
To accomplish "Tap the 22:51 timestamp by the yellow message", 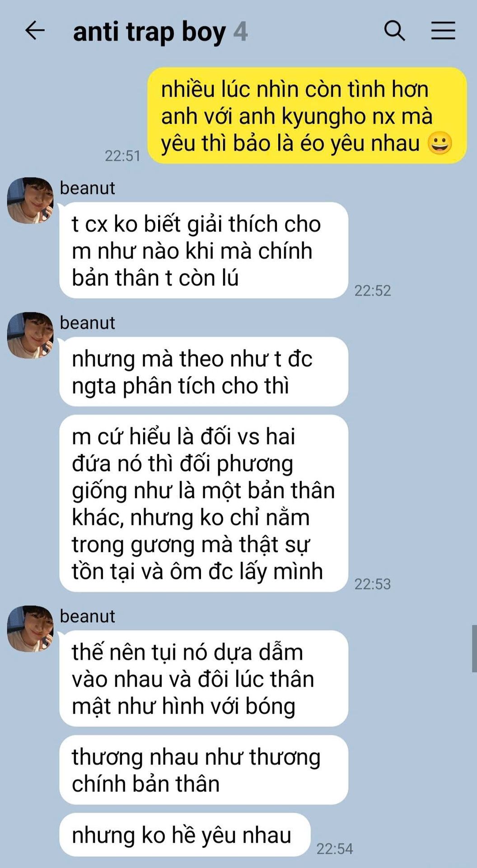I will coord(122,156).
